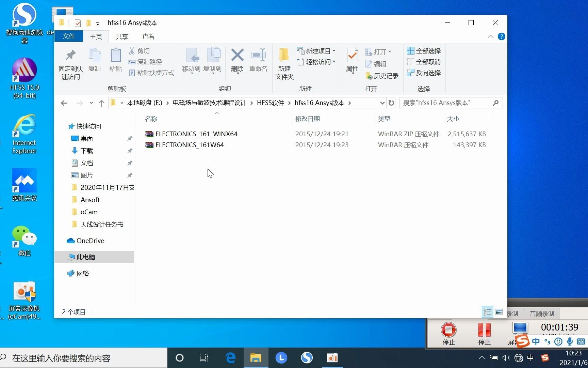
Task: Click Copy Path (复制路径) in ribbon
Action: (x=145, y=62)
